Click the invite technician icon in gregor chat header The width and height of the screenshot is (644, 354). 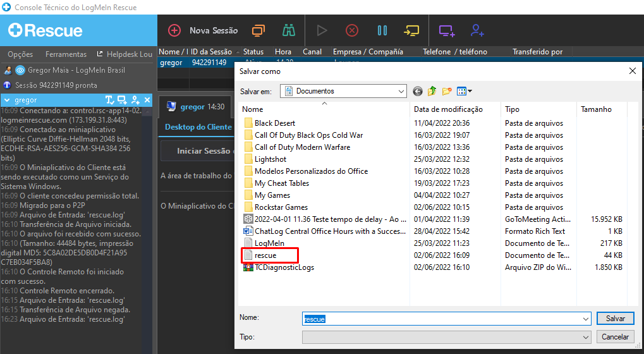[135, 100]
